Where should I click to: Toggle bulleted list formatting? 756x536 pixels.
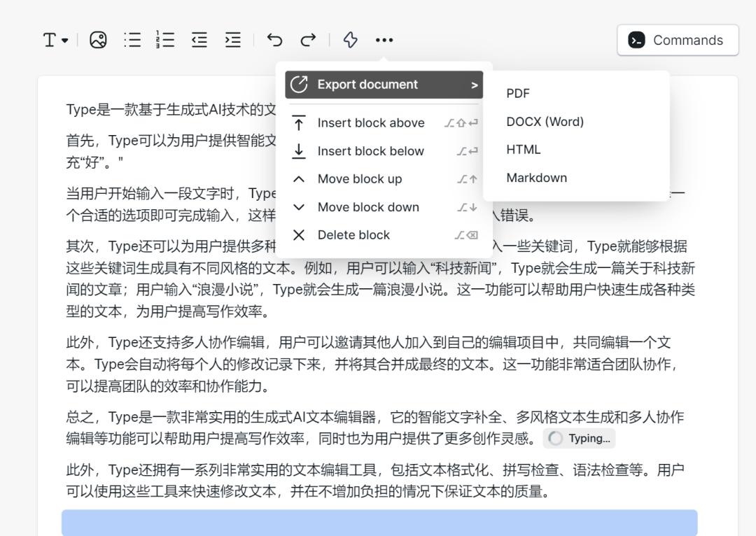132,40
